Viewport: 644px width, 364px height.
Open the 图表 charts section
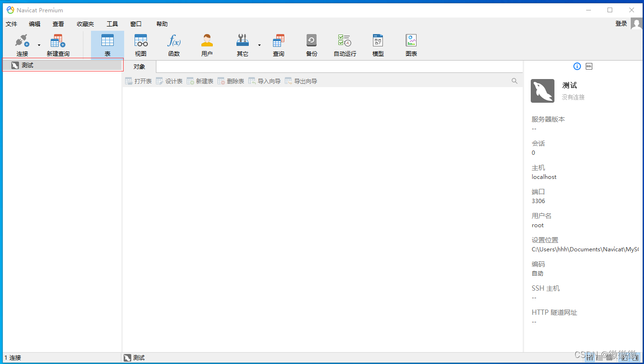[411, 45]
